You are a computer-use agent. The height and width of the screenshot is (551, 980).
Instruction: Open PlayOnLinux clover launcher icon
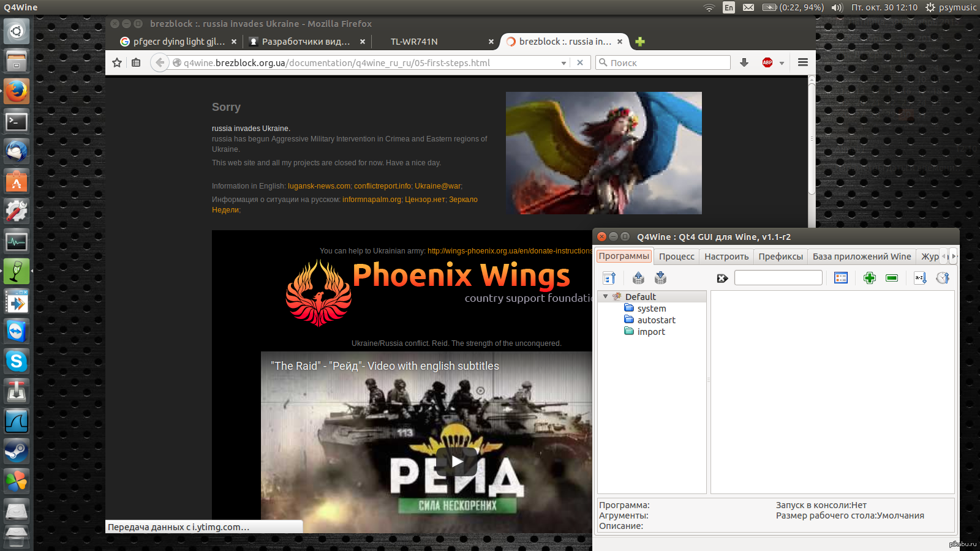point(17,481)
